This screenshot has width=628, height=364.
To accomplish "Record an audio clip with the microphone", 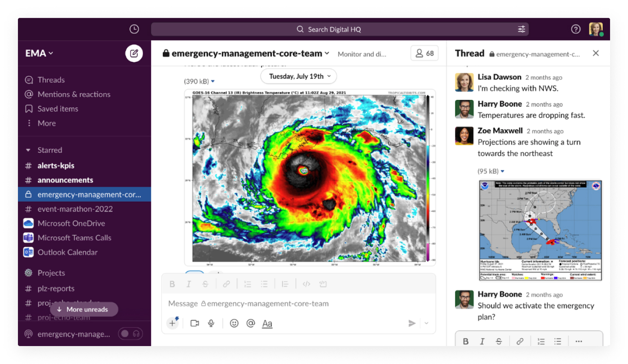I will [211, 323].
